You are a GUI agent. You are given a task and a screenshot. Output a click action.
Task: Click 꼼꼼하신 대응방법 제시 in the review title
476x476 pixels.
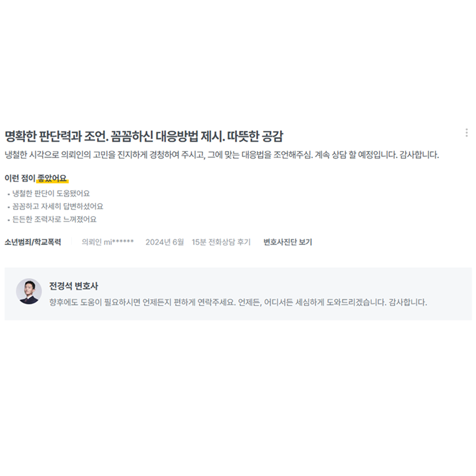tap(167, 136)
